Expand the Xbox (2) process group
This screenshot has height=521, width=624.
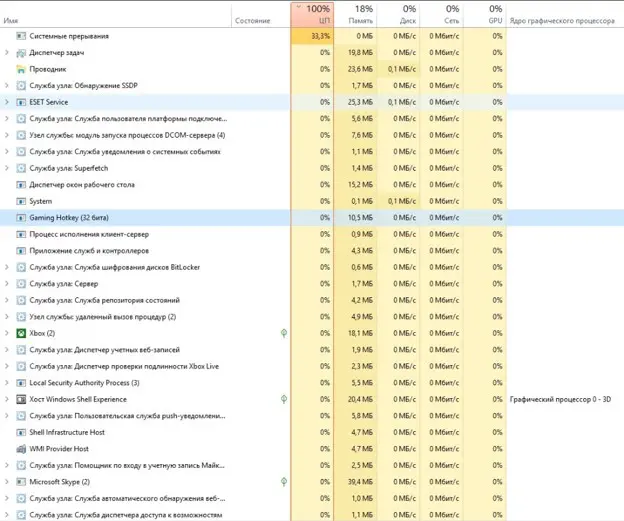click(x=6, y=333)
